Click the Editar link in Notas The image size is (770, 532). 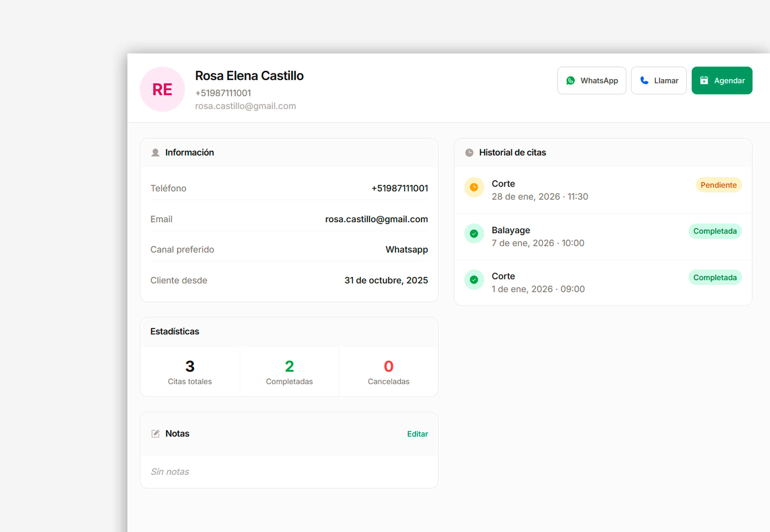(x=417, y=434)
